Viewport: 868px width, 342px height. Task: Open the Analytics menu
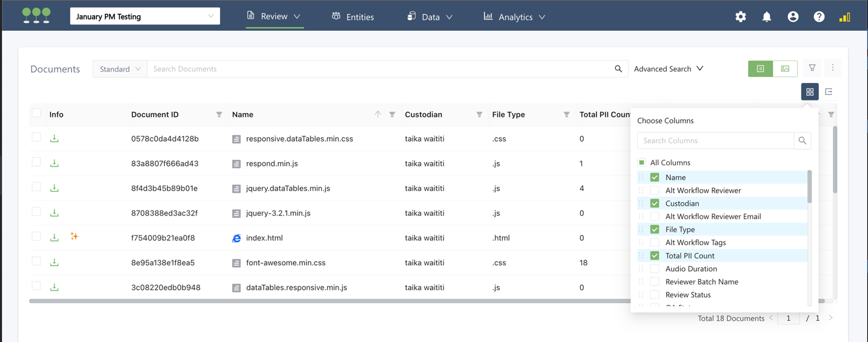pos(515,17)
